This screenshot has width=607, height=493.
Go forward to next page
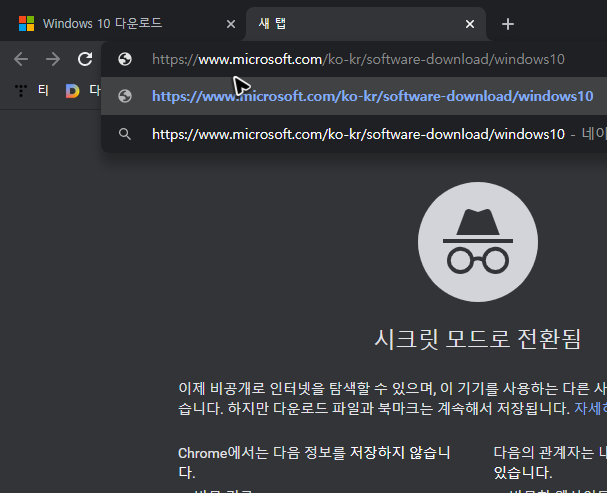53,59
